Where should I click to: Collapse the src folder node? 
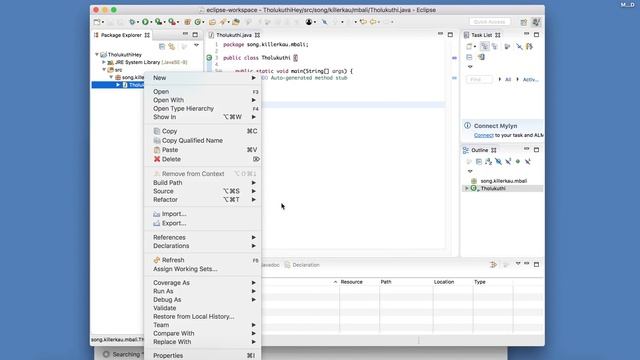pyautogui.click(x=104, y=70)
